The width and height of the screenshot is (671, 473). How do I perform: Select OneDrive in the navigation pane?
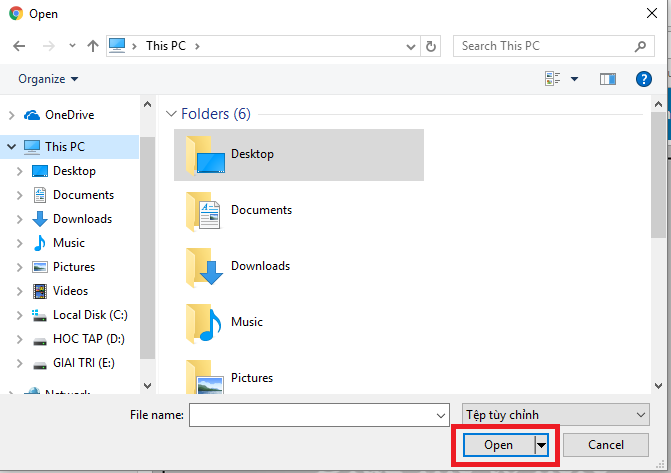(x=70, y=115)
